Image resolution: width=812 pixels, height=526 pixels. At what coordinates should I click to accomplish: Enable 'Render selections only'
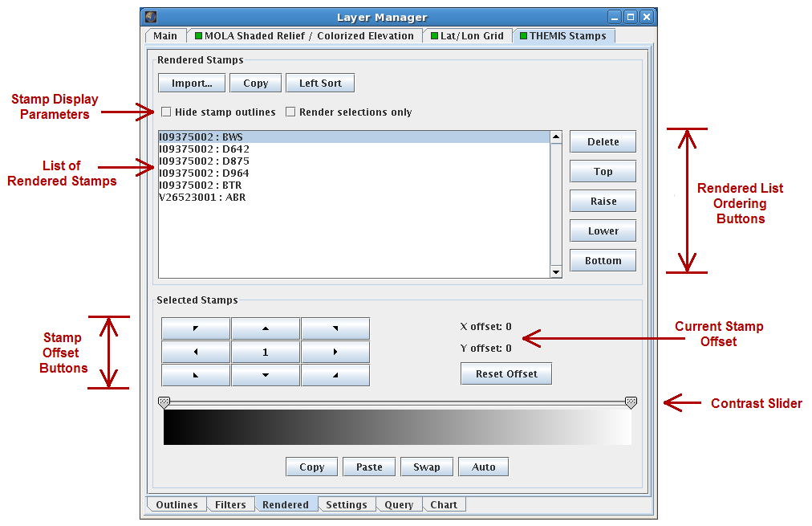point(290,112)
